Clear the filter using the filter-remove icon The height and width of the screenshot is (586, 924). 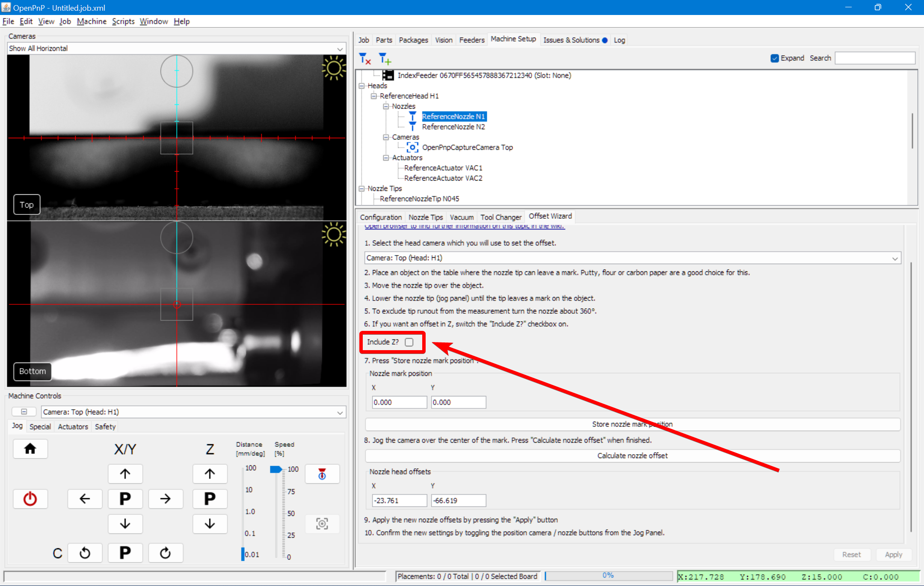[x=364, y=58]
